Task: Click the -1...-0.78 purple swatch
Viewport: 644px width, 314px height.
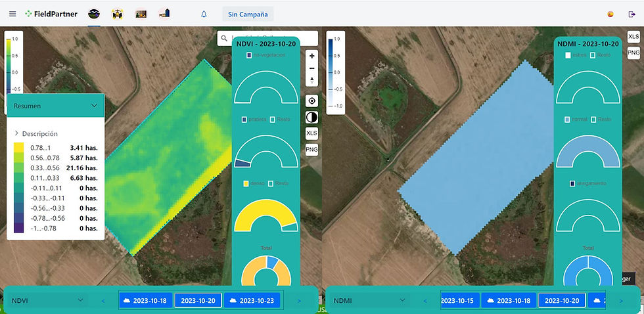Action: point(19,228)
